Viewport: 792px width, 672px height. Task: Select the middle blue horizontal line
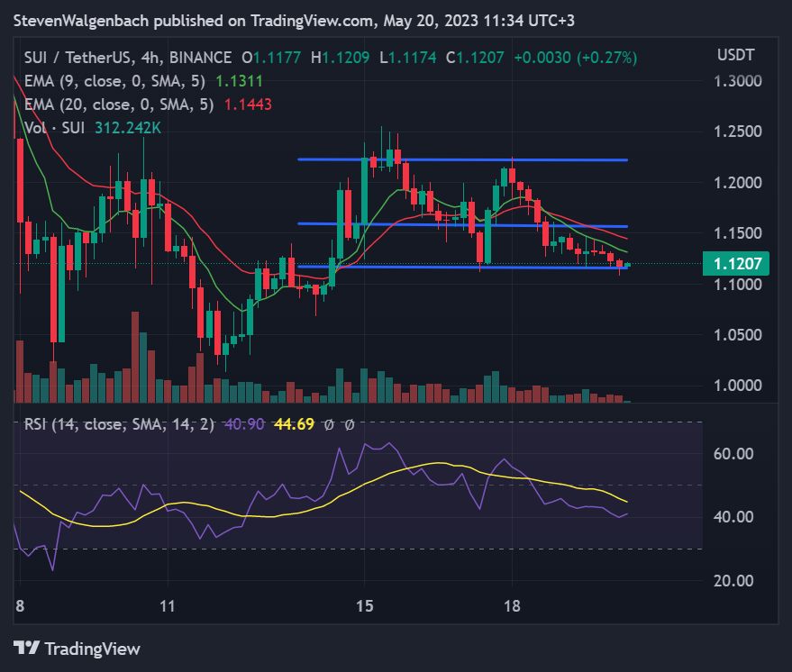[x=462, y=224]
